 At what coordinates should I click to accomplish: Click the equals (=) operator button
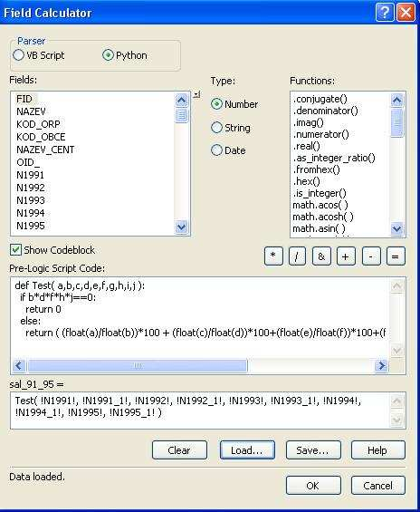[396, 256]
